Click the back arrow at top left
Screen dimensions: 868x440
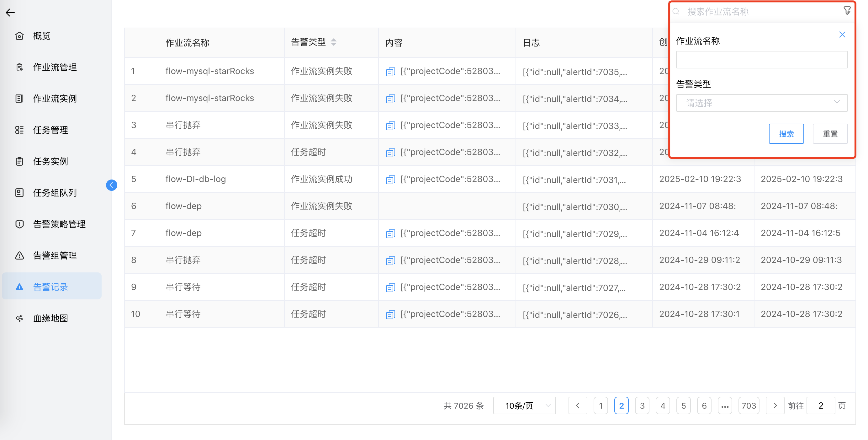click(x=10, y=13)
